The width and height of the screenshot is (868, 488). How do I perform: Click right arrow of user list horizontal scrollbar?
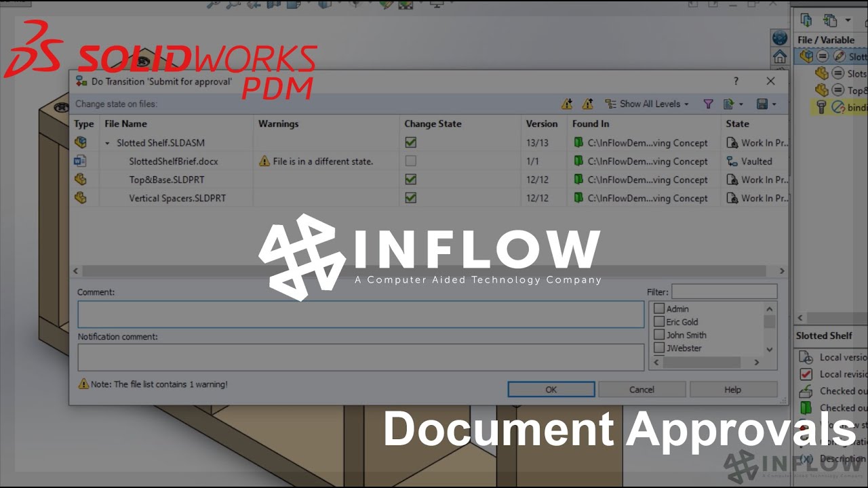[x=757, y=363]
